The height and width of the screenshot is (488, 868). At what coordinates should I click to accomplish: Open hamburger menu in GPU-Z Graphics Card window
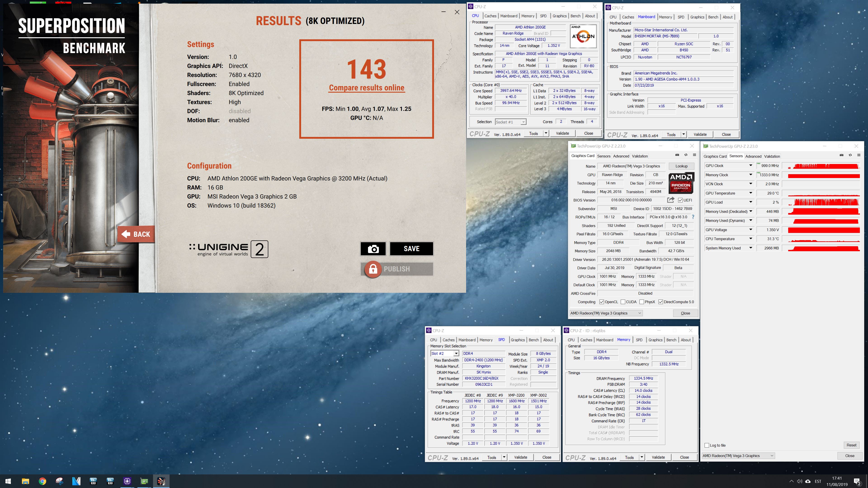point(694,155)
